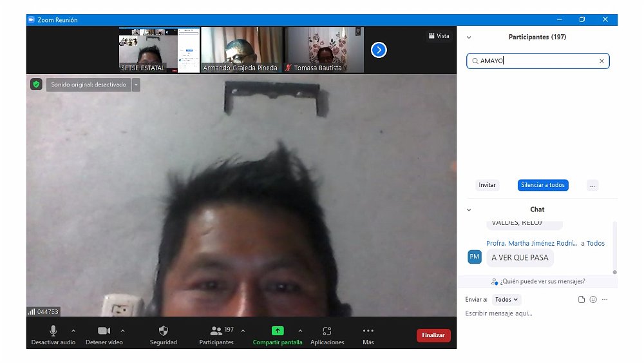Open the Sonido original dropdown arrow

pos(136,84)
